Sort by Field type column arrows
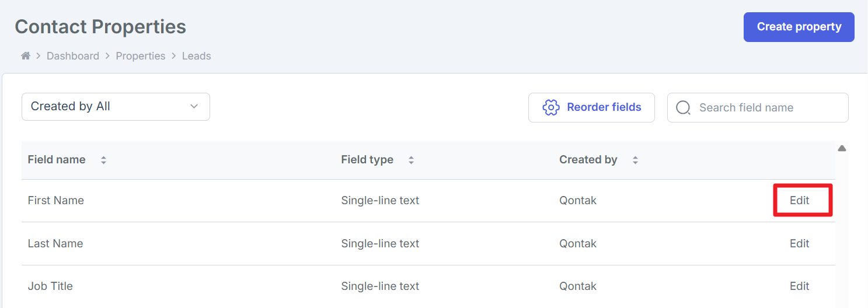Viewport: 868px width, 308px height. (x=411, y=160)
